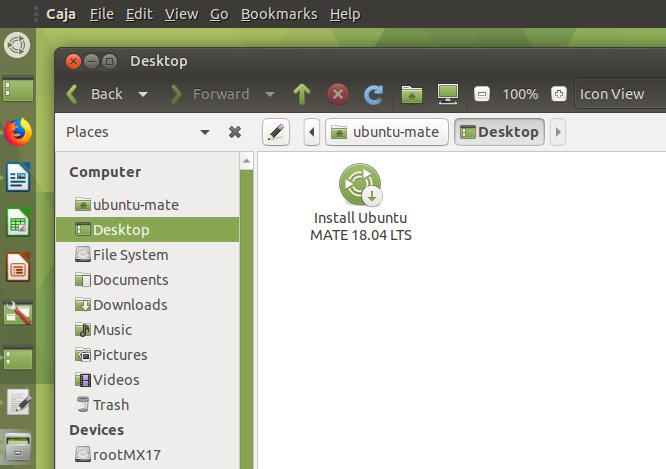This screenshot has height=469, width=666.
Task: Click the zoom in icon beside 100%
Action: pyautogui.click(x=559, y=94)
